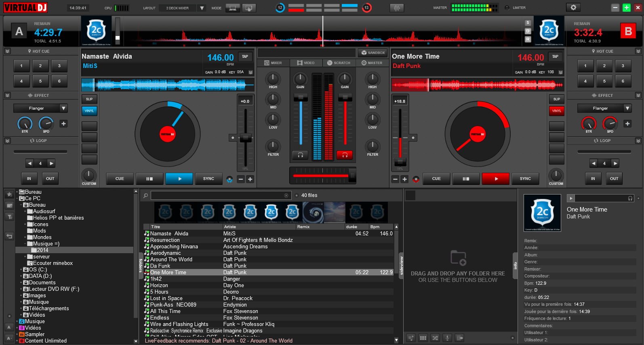Click the browser search input field
Screen dimensions: 644x345
(x=221, y=195)
